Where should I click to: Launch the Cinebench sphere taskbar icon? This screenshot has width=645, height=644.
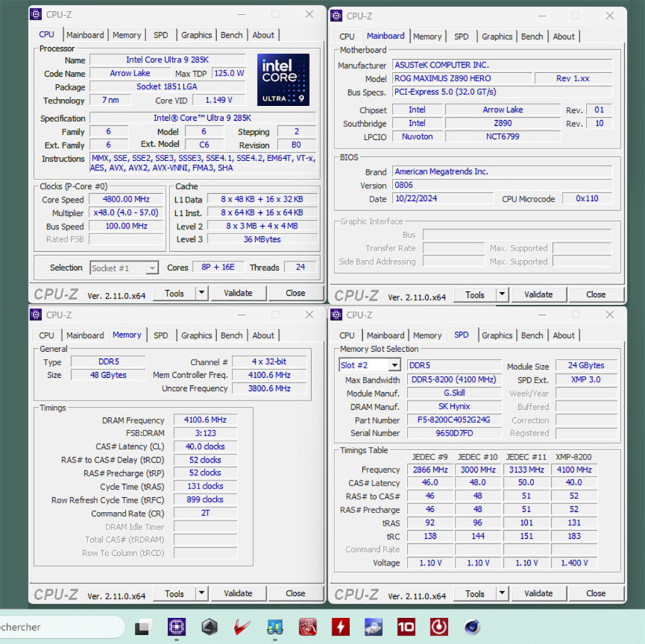472,627
